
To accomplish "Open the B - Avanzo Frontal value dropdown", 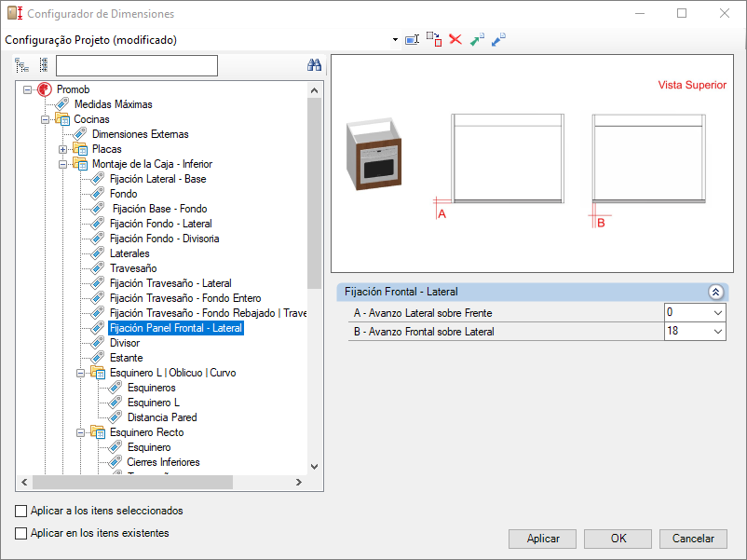I will 718,332.
